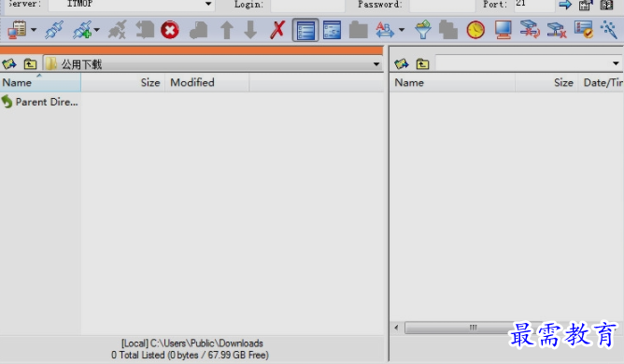Viewport: 624px width, 364px height.
Task: Expand the 公用下载 local path dropdown
Action: pyautogui.click(x=376, y=64)
